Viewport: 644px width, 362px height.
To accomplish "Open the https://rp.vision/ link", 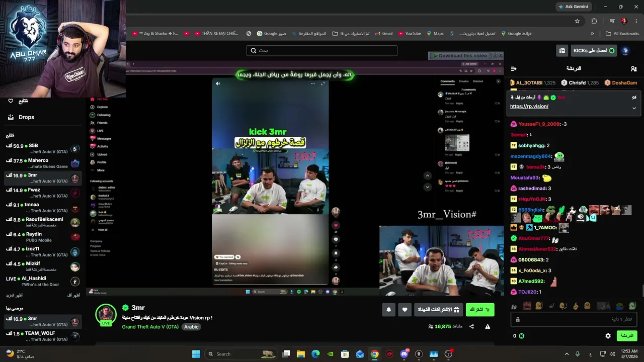I will point(529,107).
